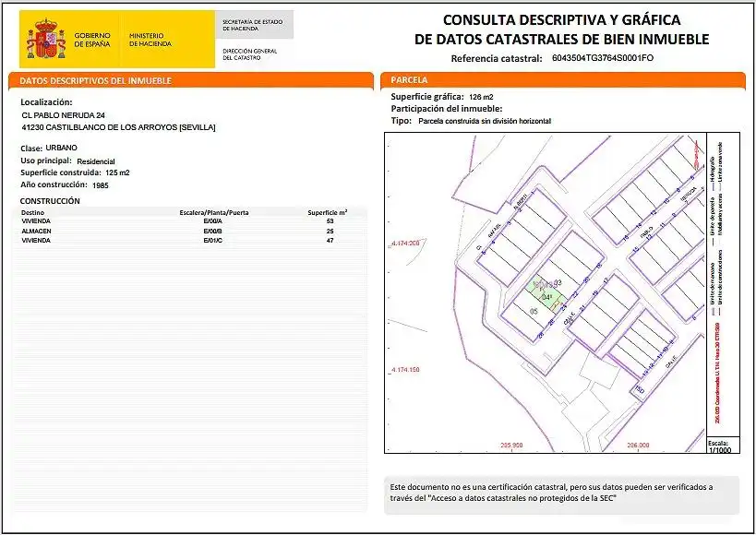
Task: Click 'SECRETARÍA DE ESTADO DE HACIENDA' label
Action: [x=252, y=25]
